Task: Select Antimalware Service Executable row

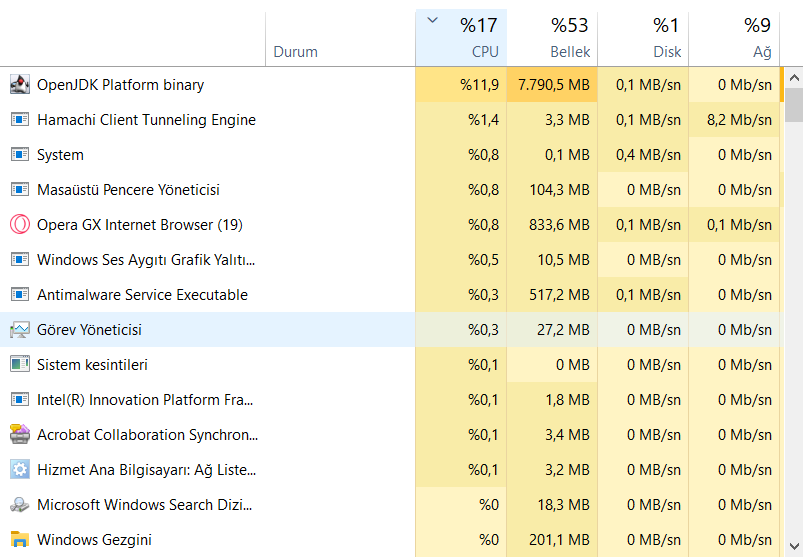Action: tap(142, 295)
